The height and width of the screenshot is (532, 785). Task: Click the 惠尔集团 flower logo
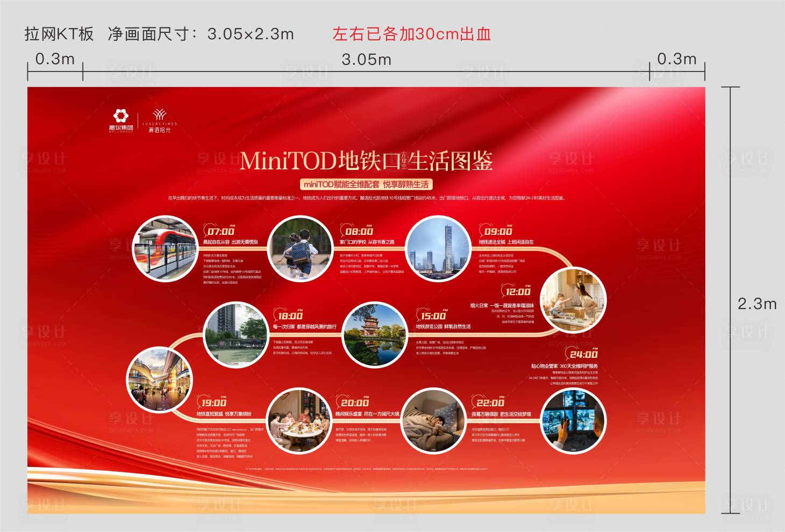(121, 121)
